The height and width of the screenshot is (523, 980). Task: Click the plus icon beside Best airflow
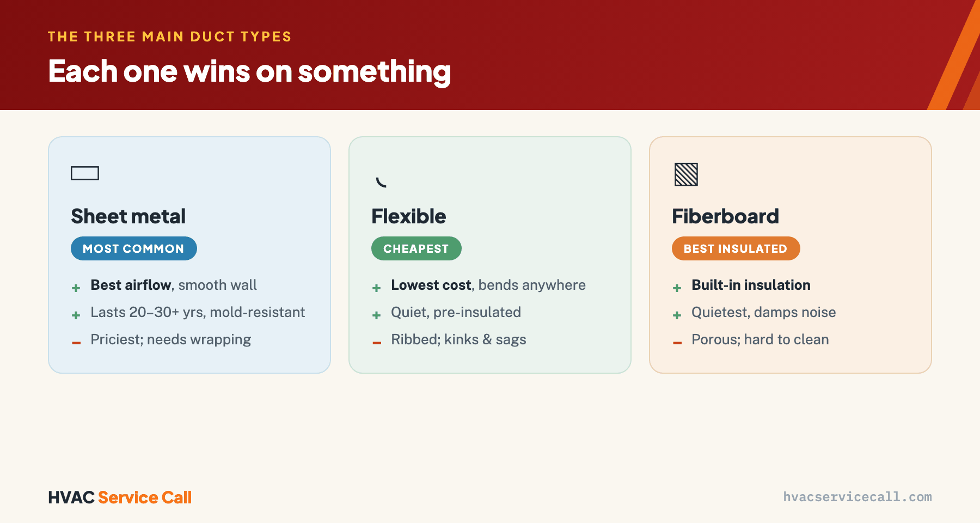pos(76,288)
